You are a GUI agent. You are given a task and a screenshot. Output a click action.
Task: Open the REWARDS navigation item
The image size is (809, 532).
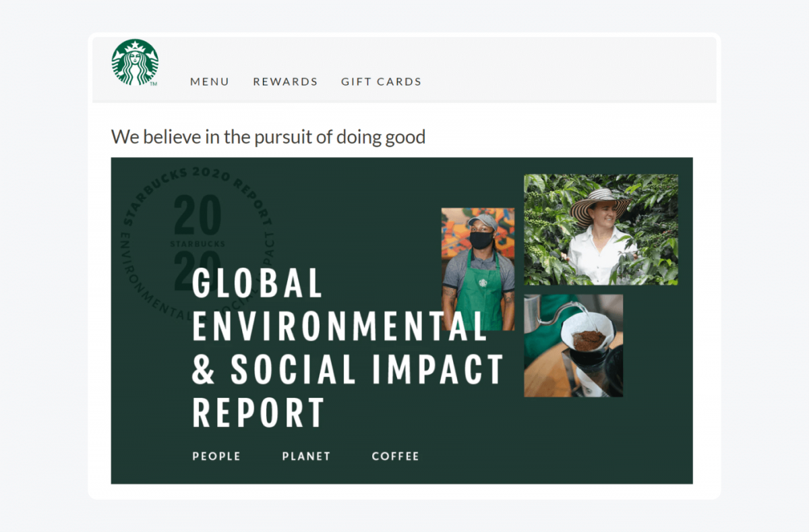(x=285, y=82)
